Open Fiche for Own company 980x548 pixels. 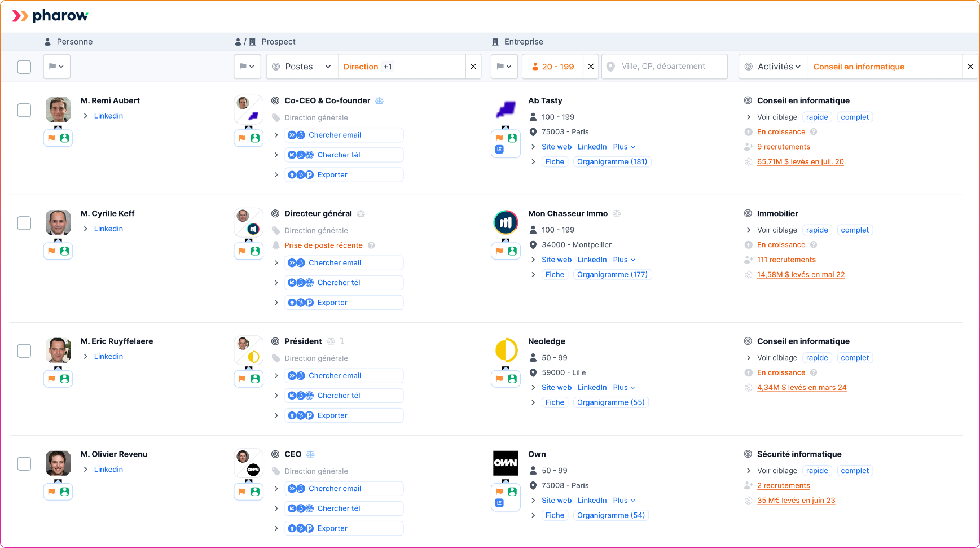(555, 515)
